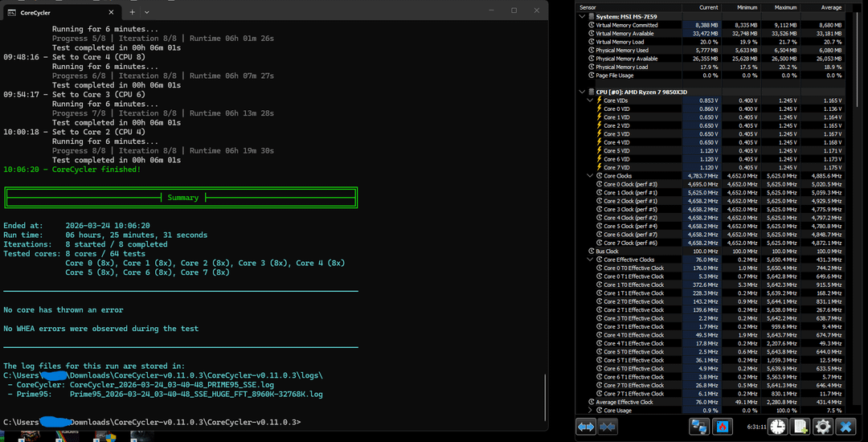868x442 pixels.
Task: Open HWiNFO sensor settings gear
Action: (x=822, y=427)
